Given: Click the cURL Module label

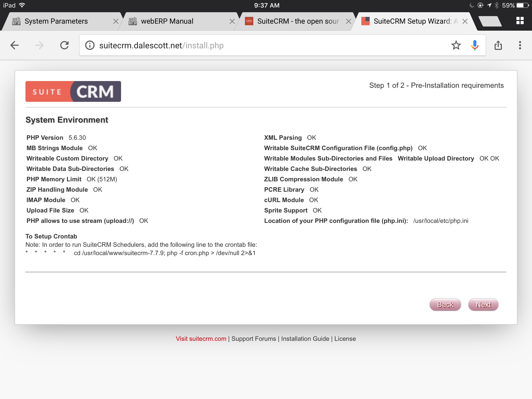Looking at the screenshot, I should click(x=284, y=200).
